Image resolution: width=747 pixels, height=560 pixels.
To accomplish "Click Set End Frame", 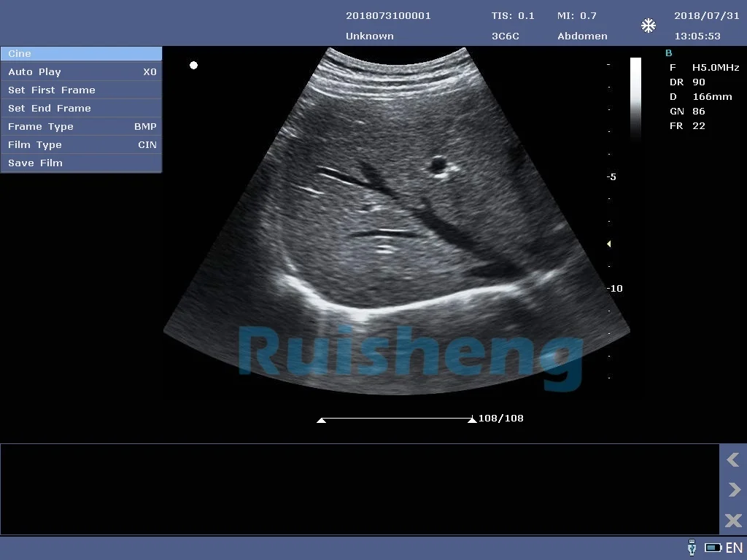I will click(x=81, y=109).
